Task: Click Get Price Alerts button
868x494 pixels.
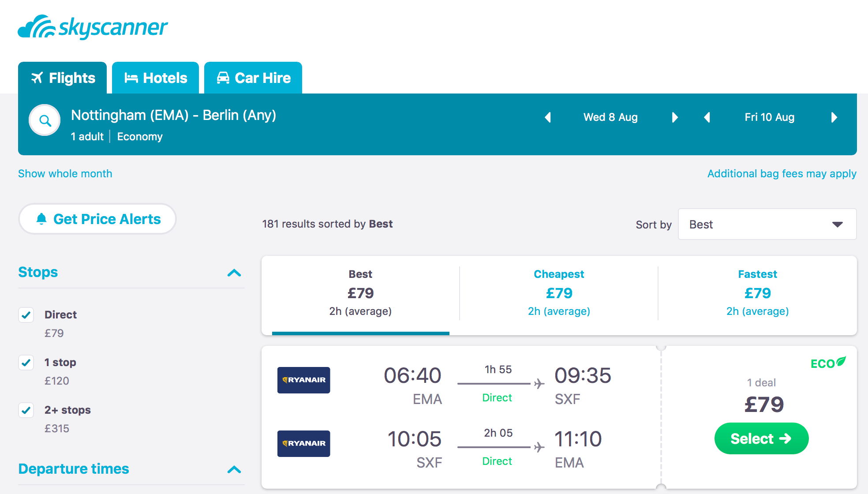Action: pyautogui.click(x=97, y=219)
